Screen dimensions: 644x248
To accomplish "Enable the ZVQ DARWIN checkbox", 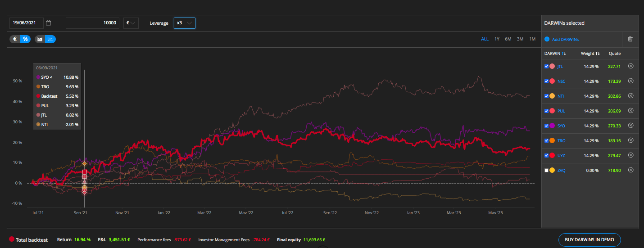I will [x=547, y=170].
